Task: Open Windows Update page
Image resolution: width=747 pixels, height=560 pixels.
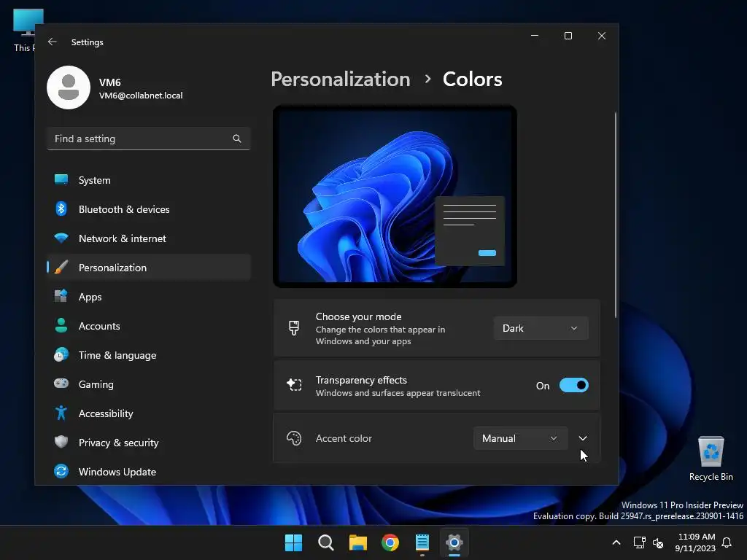Action: click(x=149, y=472)
